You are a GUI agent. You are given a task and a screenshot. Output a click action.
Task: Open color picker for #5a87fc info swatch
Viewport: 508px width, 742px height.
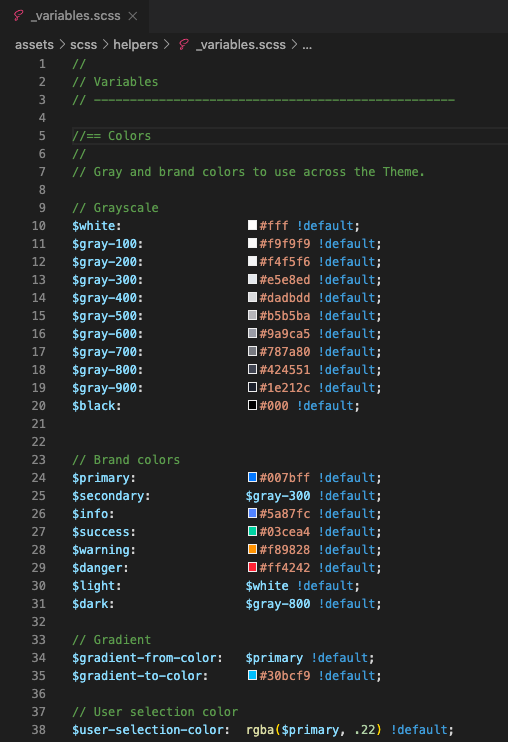click(x=253, y=512)
